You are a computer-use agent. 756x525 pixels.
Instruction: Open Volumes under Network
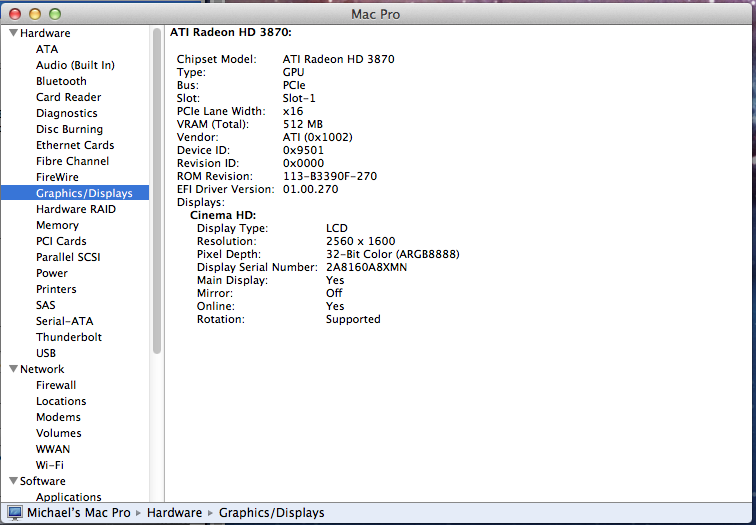(x=58, y=433)
